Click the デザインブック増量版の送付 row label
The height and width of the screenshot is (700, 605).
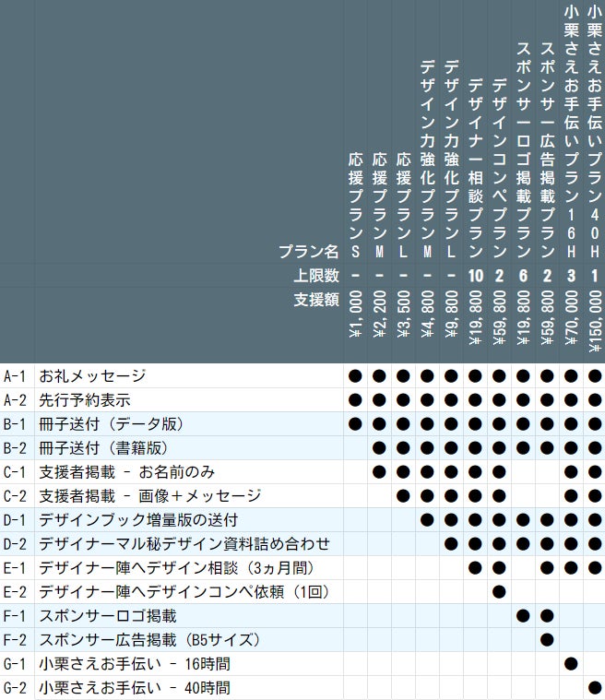click(x=138, y=519)
